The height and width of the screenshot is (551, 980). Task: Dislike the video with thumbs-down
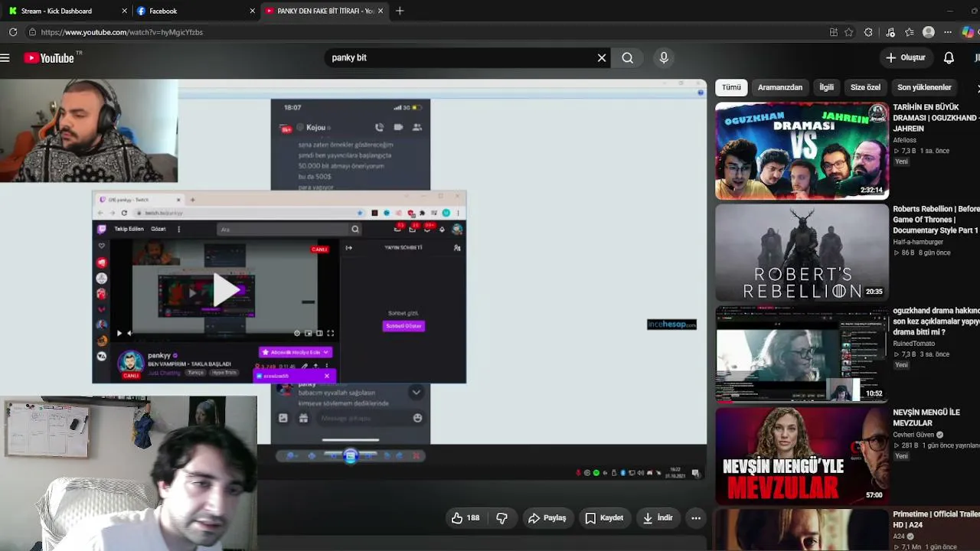[x=501, y=518]
